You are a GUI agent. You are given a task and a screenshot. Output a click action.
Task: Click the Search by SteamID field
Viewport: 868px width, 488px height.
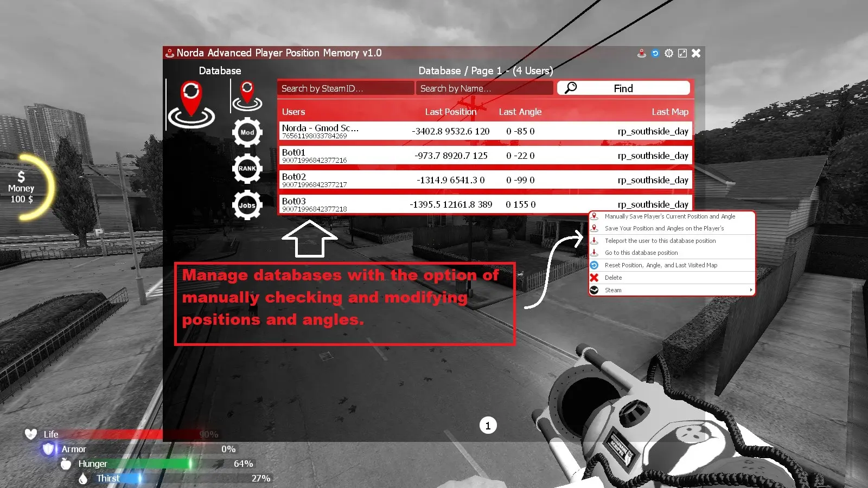345,88
